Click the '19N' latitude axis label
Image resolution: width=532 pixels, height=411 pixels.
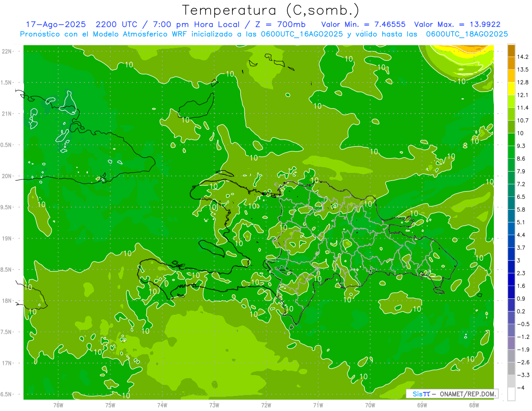(7, 239)
